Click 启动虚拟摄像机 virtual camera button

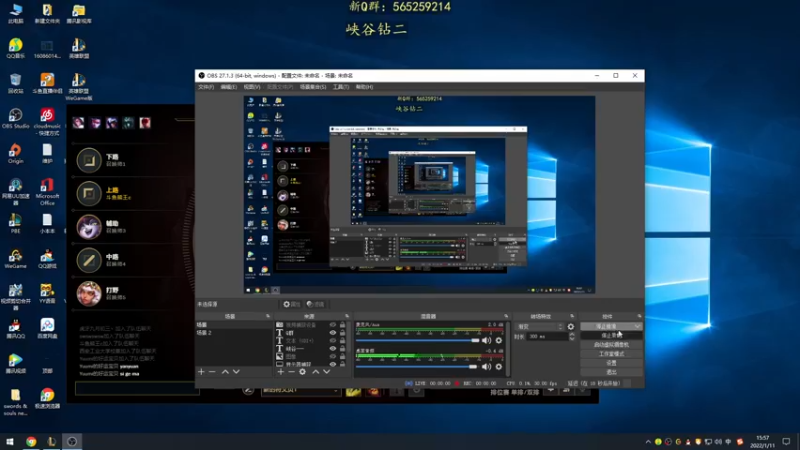click(x=611, y=345)
